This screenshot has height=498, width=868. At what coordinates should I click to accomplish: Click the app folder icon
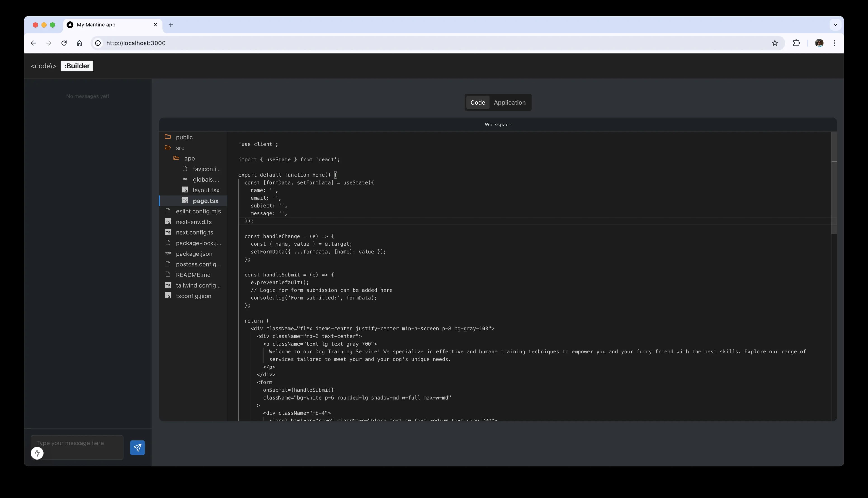[x=176, y=158]
